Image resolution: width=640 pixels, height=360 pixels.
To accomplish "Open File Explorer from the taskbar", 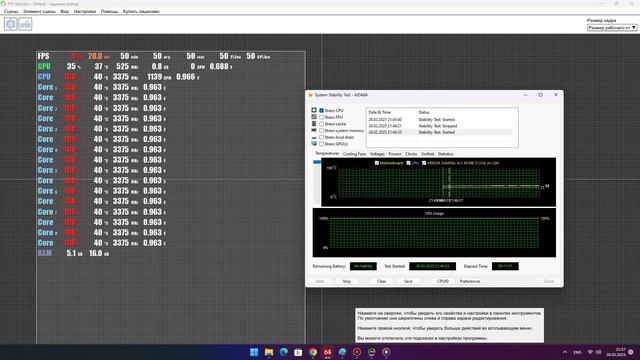I will coord(269,352).
